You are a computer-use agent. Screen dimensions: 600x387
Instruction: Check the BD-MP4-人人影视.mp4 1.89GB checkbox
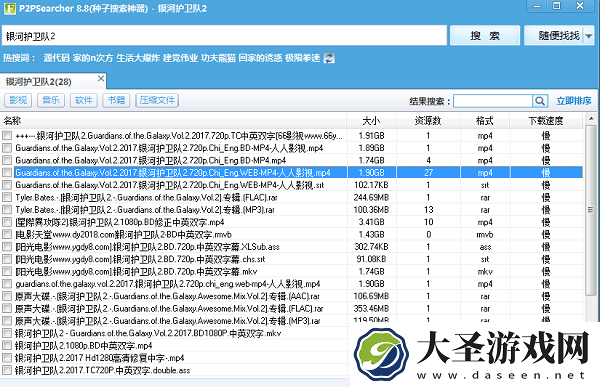point(7,148)
